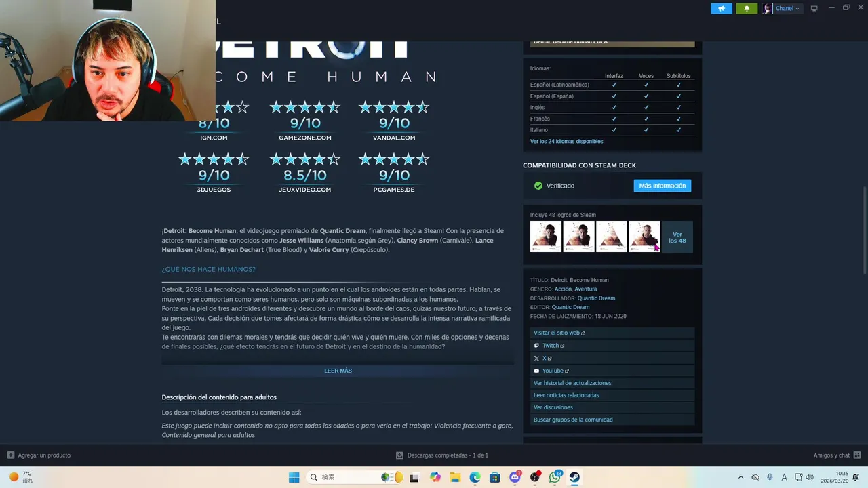Click the X logo icon

click(x=536, y=359)
